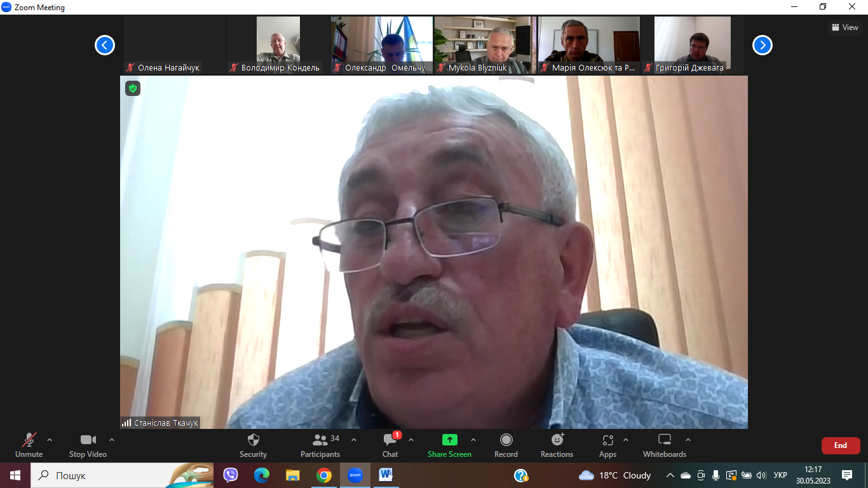Expand the Apps options arrow

[626, 440]
